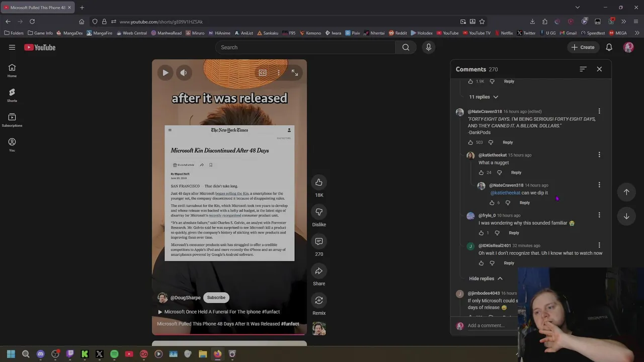The width and height of the screenshot is (644, 362).
Task: Open Windows Start menu
Action: [x=11, y=354]
